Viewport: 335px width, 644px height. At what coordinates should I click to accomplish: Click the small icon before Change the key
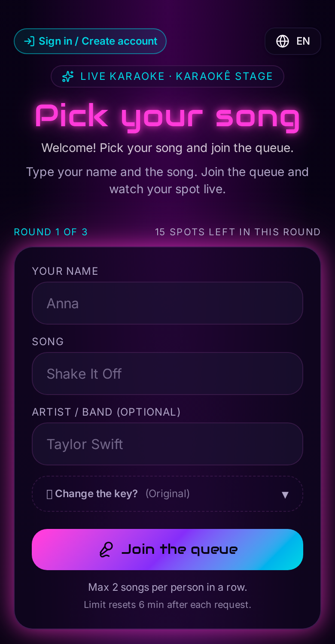pos(49,494)
